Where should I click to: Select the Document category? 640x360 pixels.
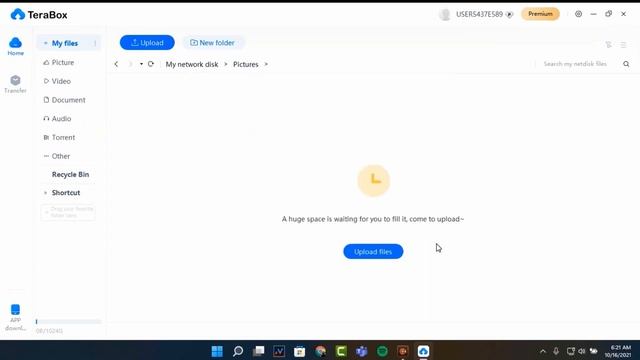[64, 100]
